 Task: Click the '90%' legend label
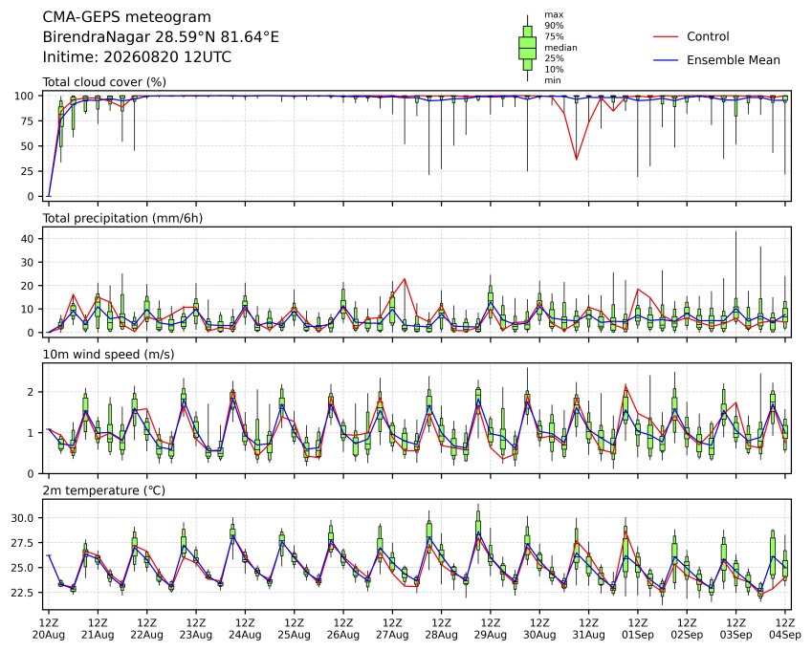pos(554,26)
